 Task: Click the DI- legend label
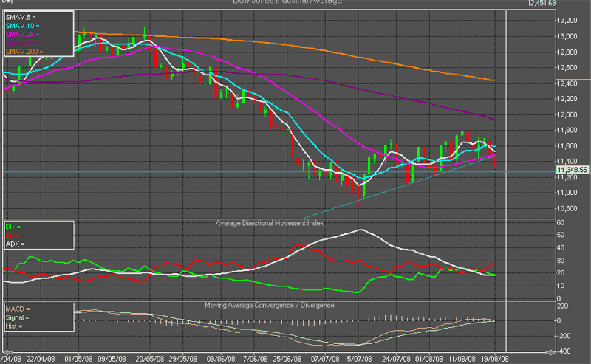tap(13, 236)
